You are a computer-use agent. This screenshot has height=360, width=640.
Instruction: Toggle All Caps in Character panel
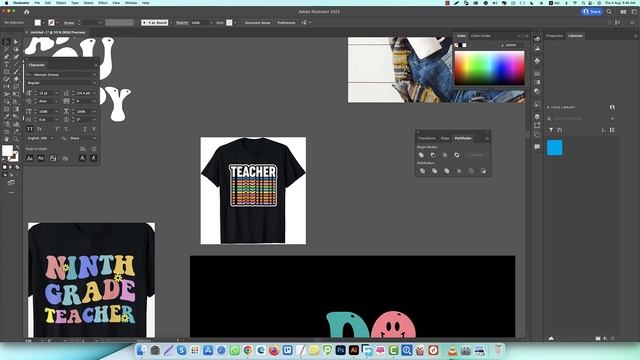(x=30, y=129)
